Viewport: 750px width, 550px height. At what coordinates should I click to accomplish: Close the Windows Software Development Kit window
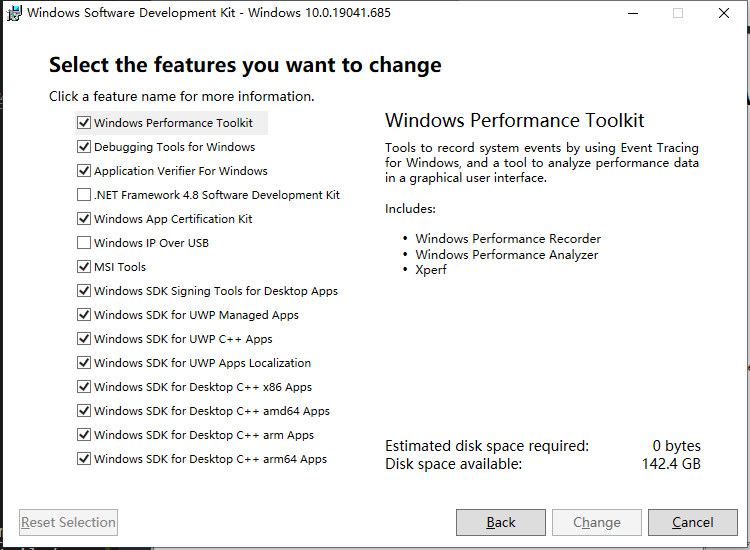(723, 14)
